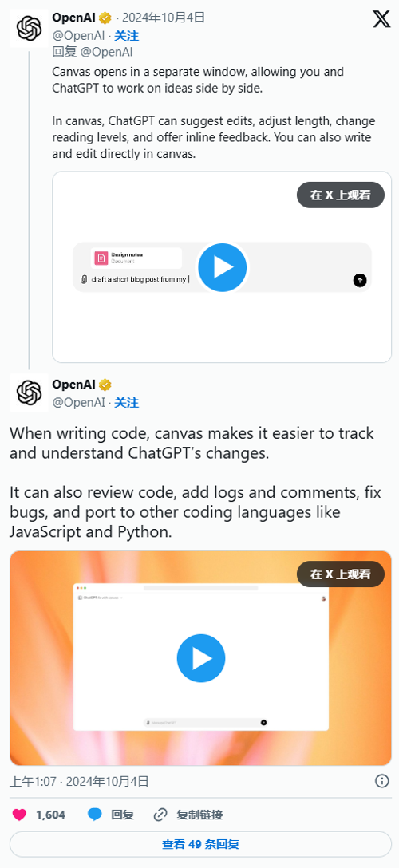The image size is (399, 868).
Task: Play the canvas blog post video
Action: [223, 267]
